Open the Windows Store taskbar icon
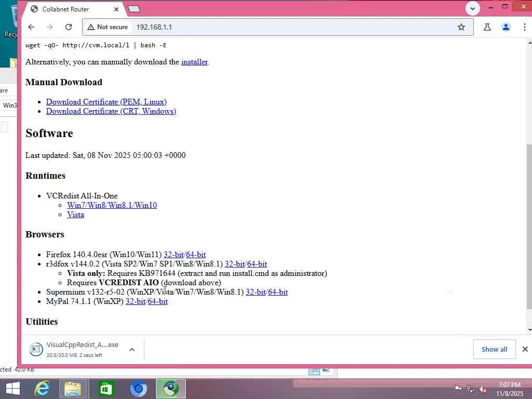 (106, 389)
